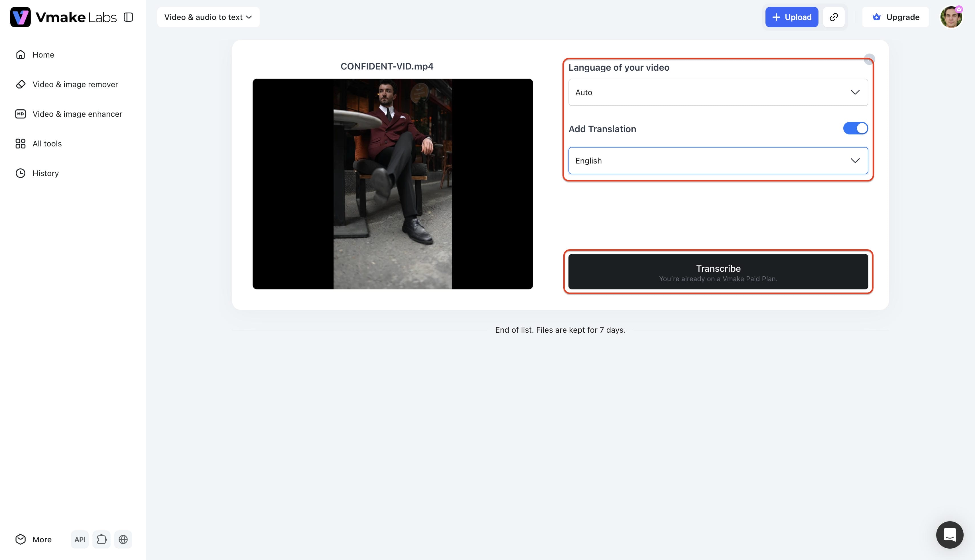Click the Upgrade button
The height and width of the screenshot is (560, 975).
pos(895,17)
